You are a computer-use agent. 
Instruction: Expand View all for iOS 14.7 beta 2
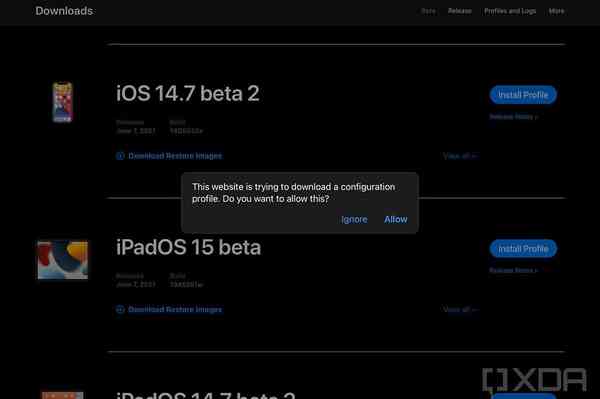tap(460, 156)
